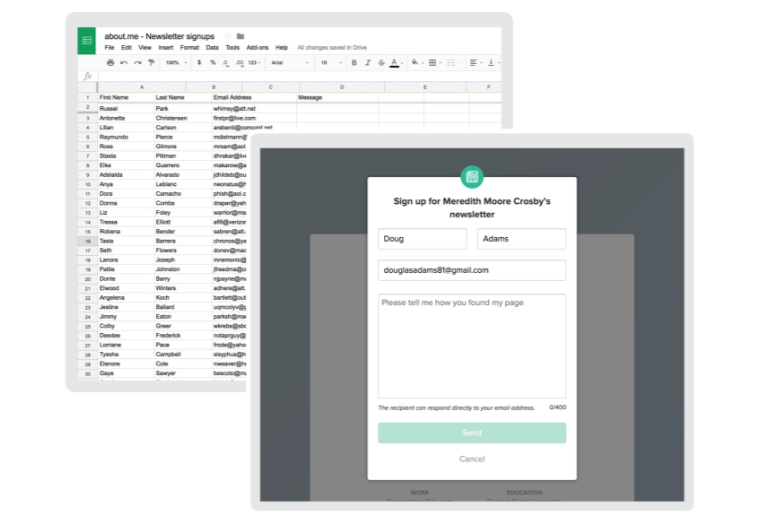Viewport: 760px width, 514px height.
Task: Select the cell 'firstpr@live.com'
Action: 254,118
